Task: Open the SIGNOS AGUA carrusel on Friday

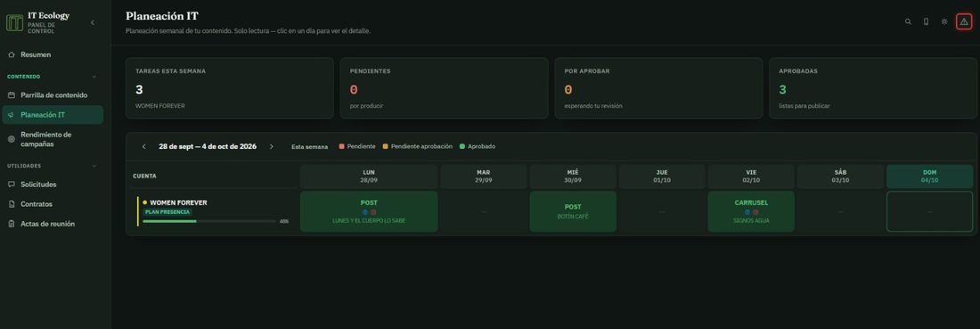Action: [x=751, y=211]
